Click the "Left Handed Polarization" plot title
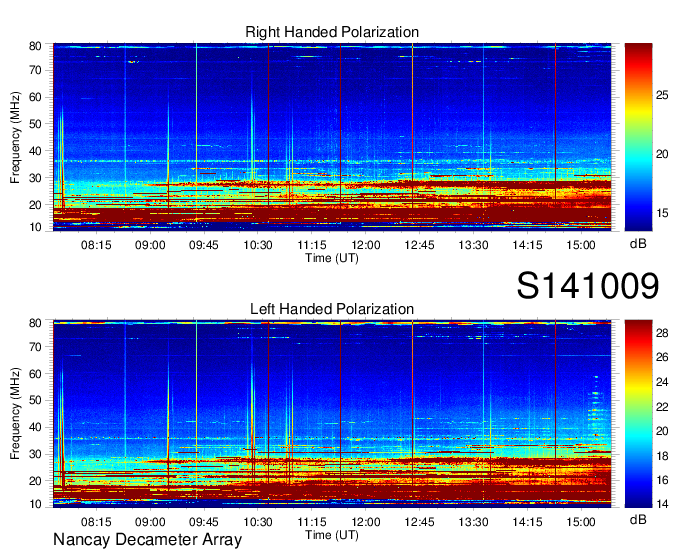The height and width of the screenshot is (552, 680). tap(332, 309)
